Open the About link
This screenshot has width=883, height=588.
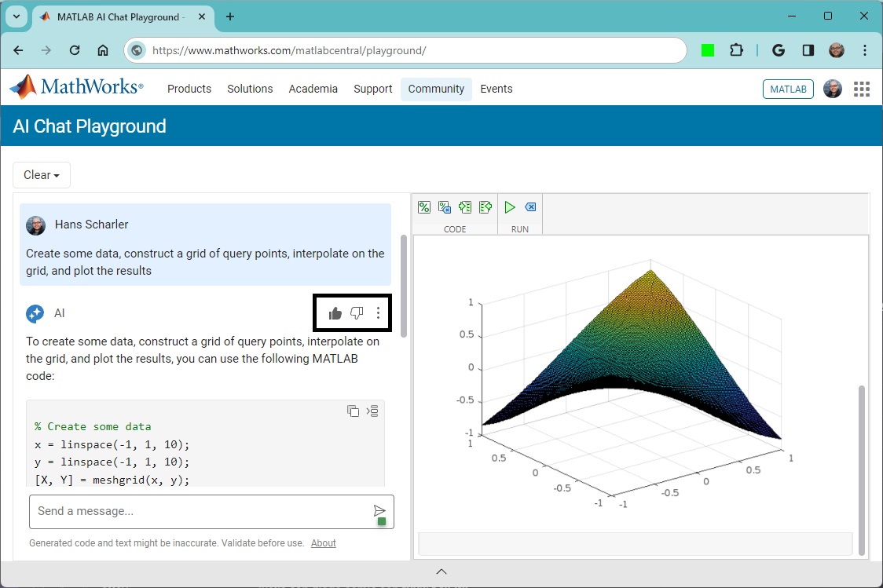(x=323, y=543)
